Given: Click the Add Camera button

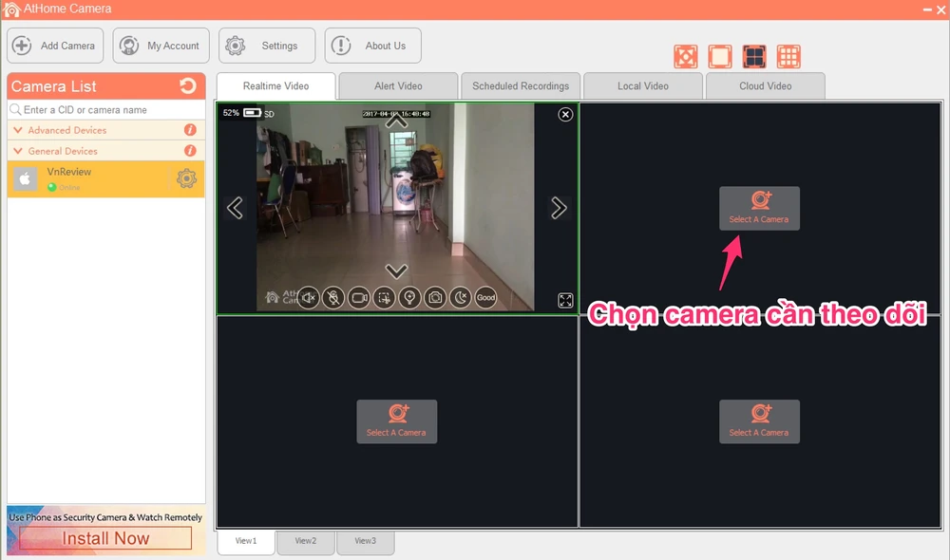Looking at the screenshot, I should (x=55, y=46).
